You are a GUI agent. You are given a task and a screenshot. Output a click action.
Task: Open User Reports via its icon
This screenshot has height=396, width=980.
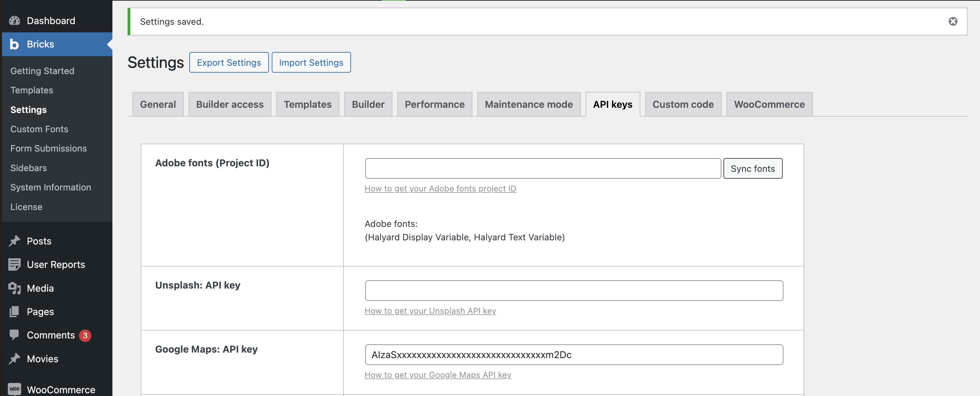[x=14, y=264]
